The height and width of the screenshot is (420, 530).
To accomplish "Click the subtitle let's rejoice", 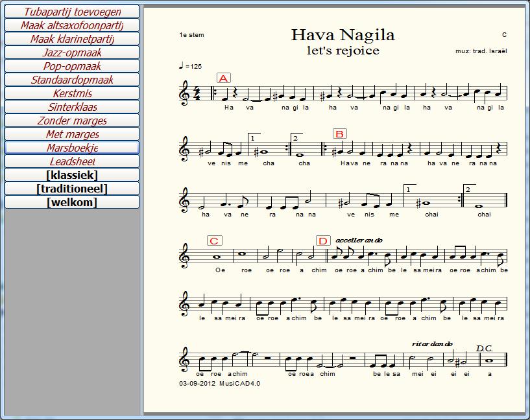I will click(343, 51).
